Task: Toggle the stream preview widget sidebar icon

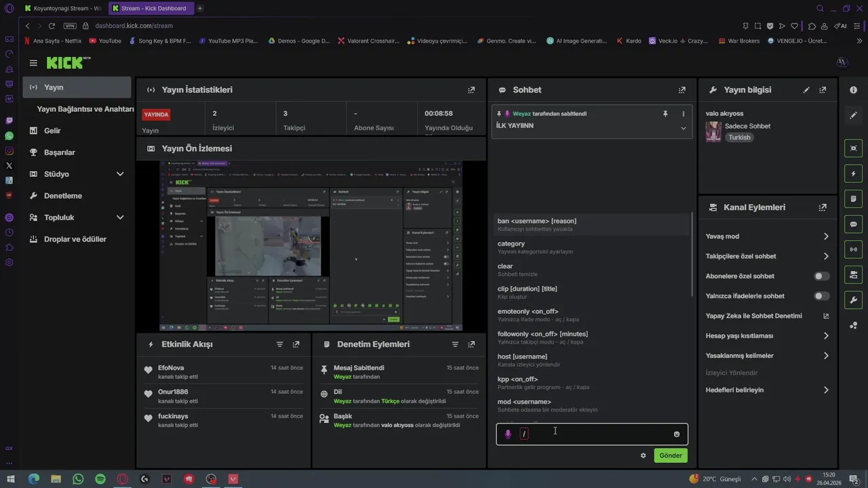Action: click(853, 148)
